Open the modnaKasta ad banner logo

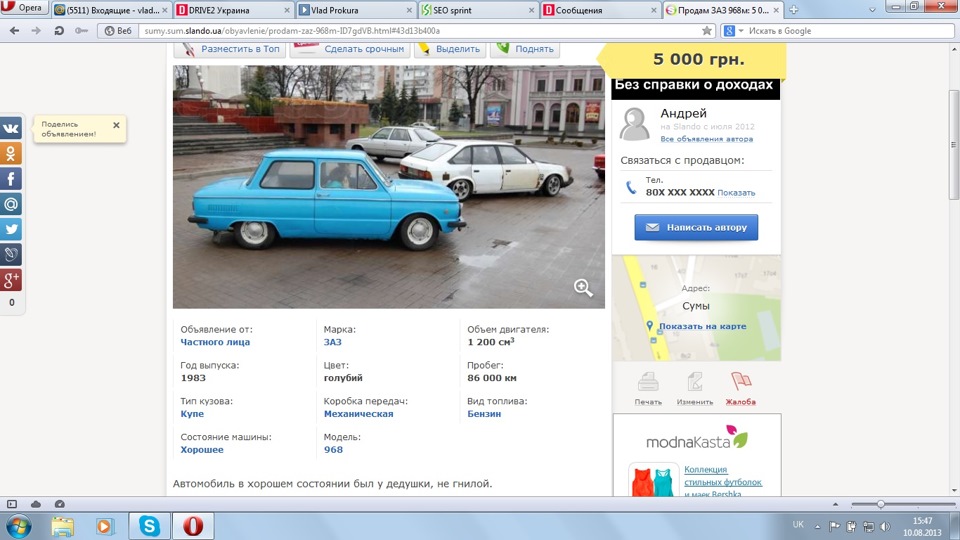(x=697, y=437)
